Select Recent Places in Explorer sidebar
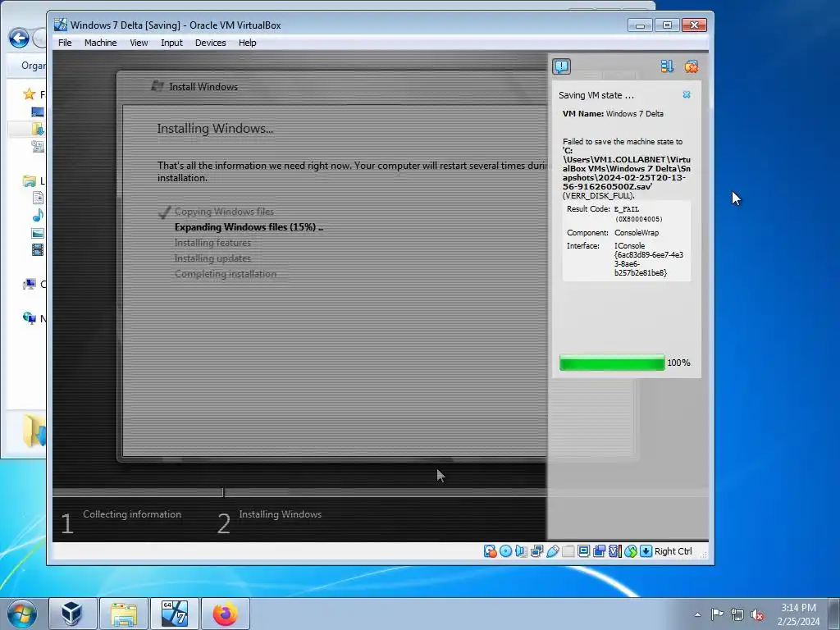 38,146
